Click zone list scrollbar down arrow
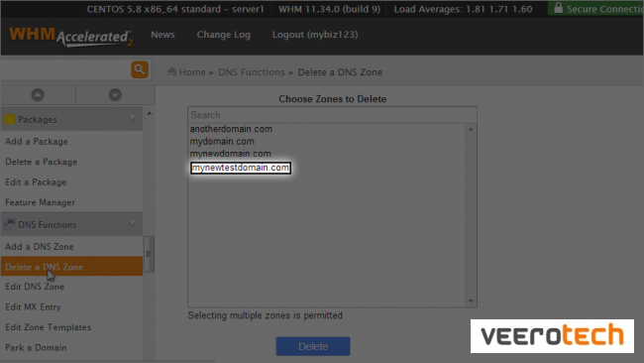Screen dimensions: 644x363 point(471,301)
